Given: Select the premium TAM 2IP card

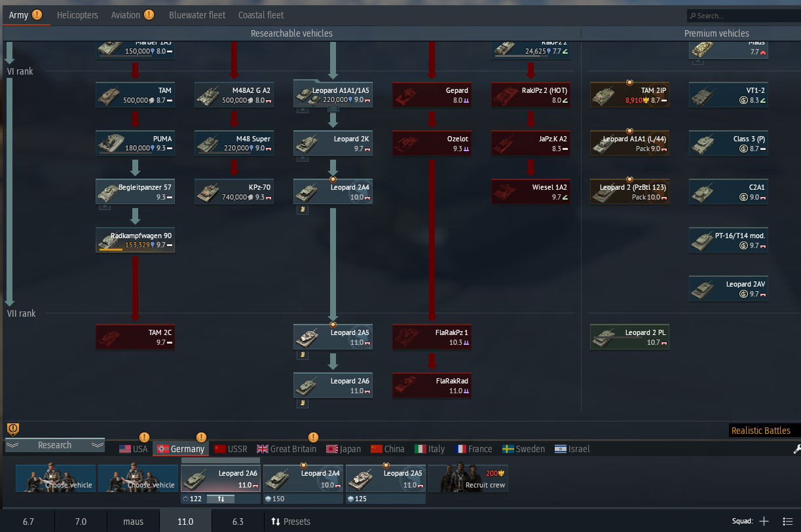Looking at the screenshot, I should (x=630, y=95).
